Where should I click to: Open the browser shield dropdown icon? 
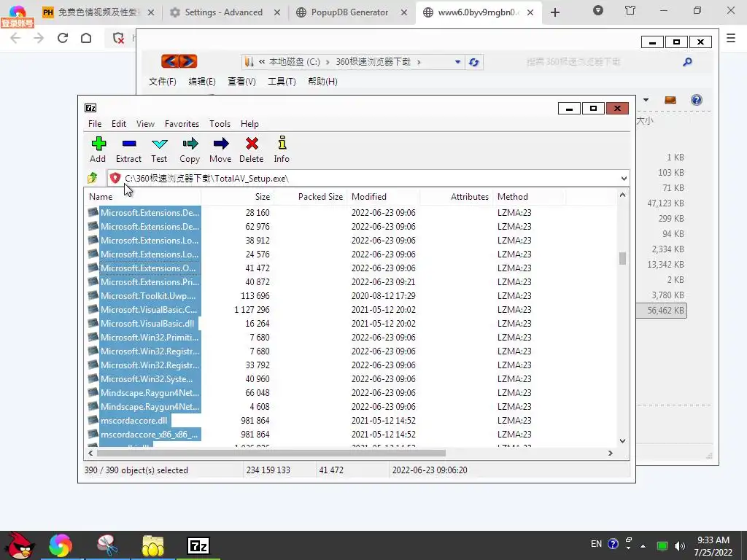(x=598, y=10)
